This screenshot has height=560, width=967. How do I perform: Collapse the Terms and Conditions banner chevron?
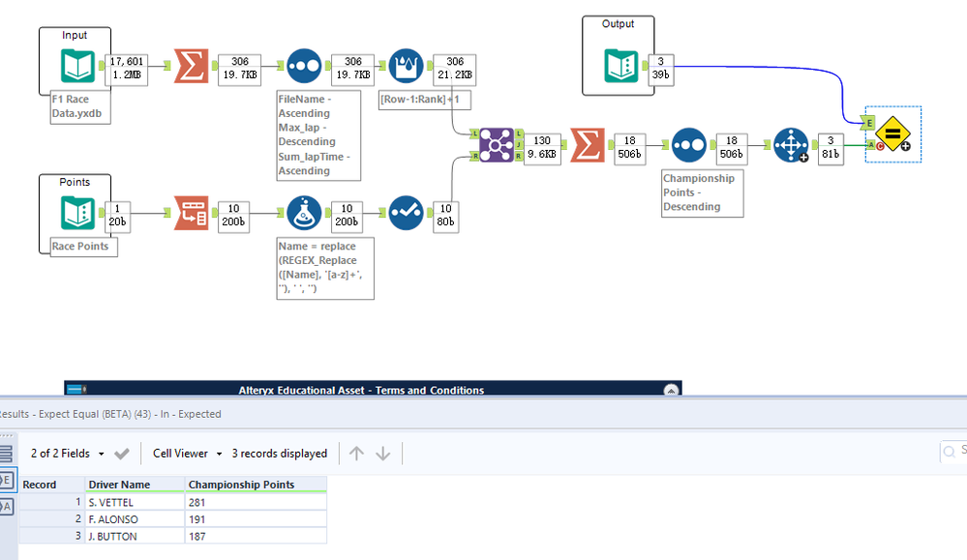pos(670,391)
